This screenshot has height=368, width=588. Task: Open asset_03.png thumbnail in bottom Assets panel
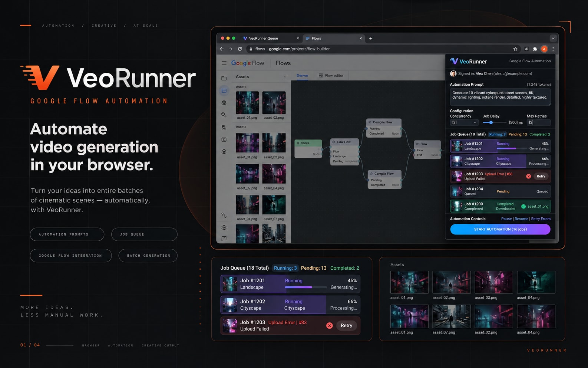pyautogui.click(x=494, y=282)
